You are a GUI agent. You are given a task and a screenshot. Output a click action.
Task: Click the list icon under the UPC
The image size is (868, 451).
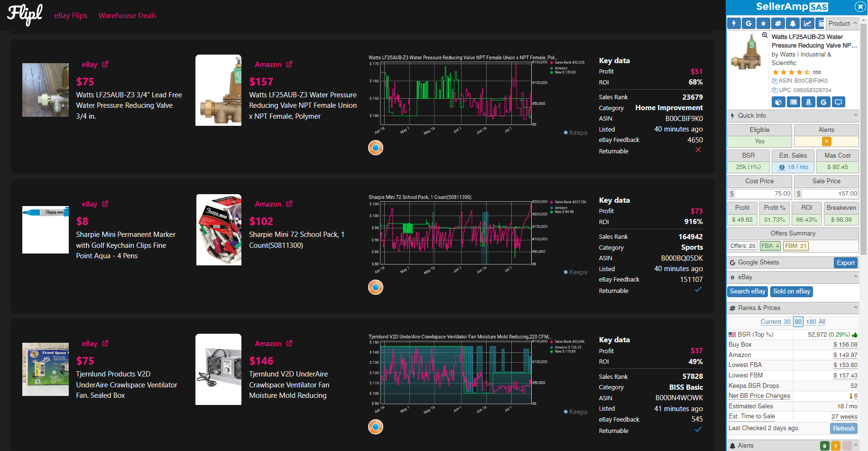[794, 102]
